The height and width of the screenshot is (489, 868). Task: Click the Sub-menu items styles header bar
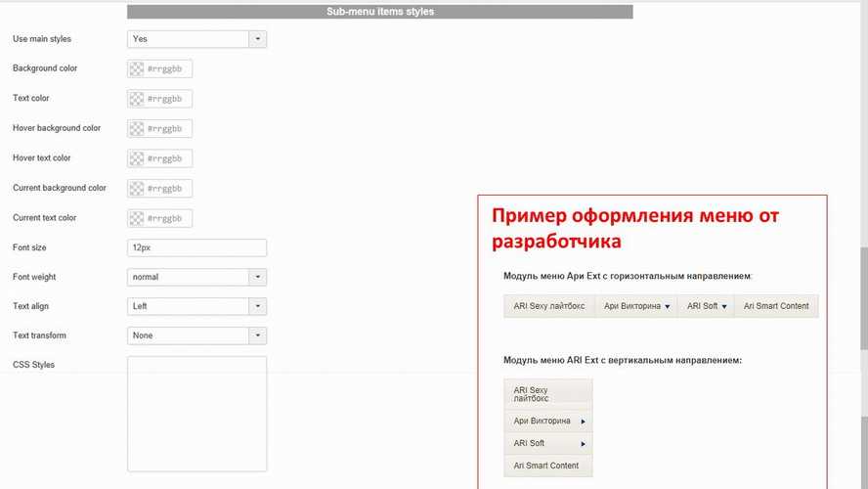(x=379, y=12)
